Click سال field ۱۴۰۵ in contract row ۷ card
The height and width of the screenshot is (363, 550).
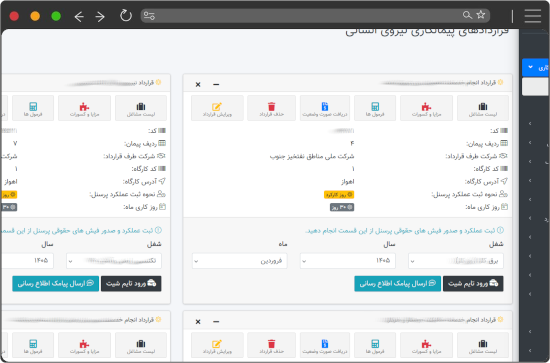tap(27, 261)
